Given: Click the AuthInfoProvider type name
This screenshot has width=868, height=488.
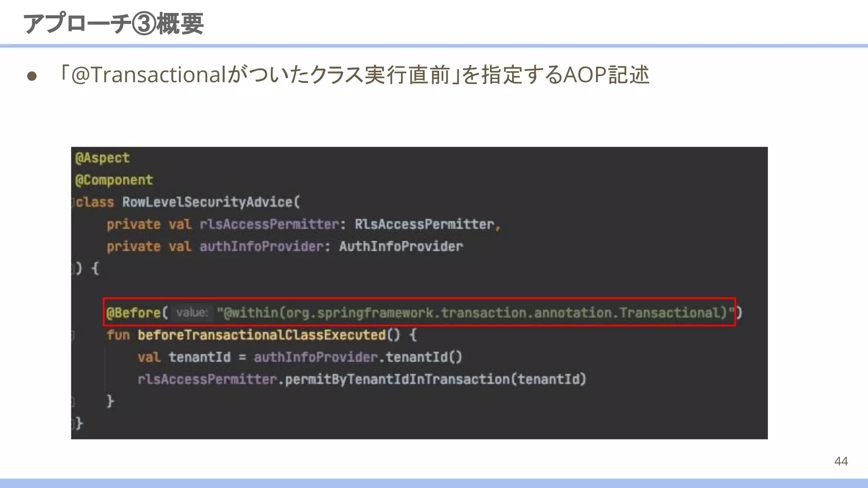Looking at the screenshot, I should 401,246.
